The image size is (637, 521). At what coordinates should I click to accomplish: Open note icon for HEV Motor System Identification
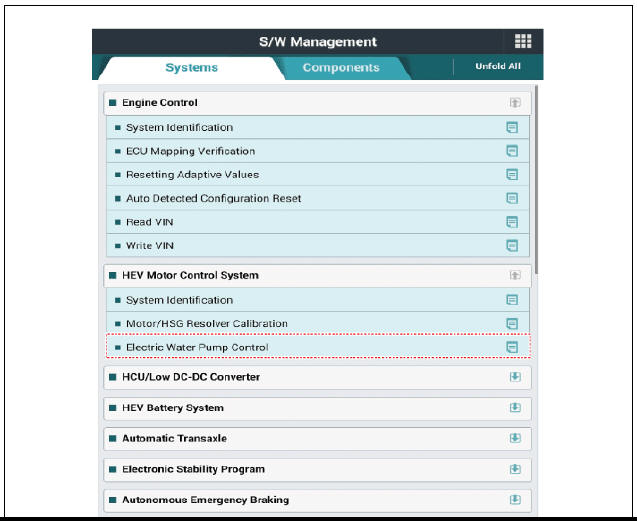tap(512, 300)
